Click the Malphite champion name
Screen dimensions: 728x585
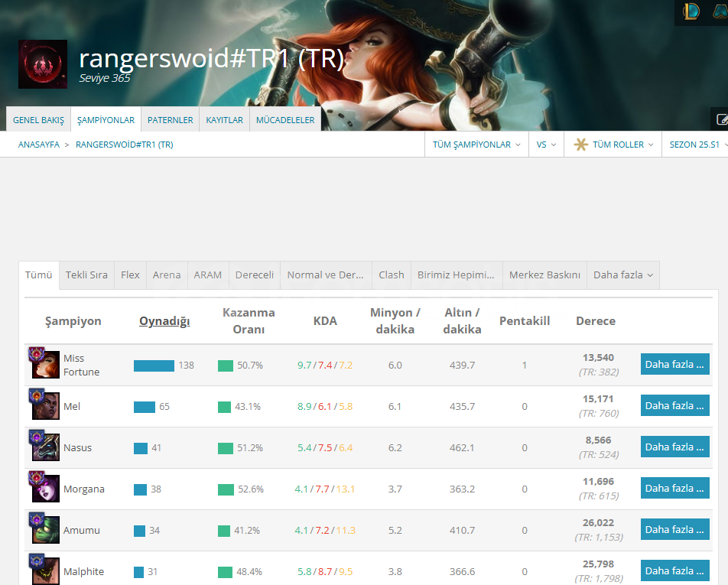click(83, 571)
